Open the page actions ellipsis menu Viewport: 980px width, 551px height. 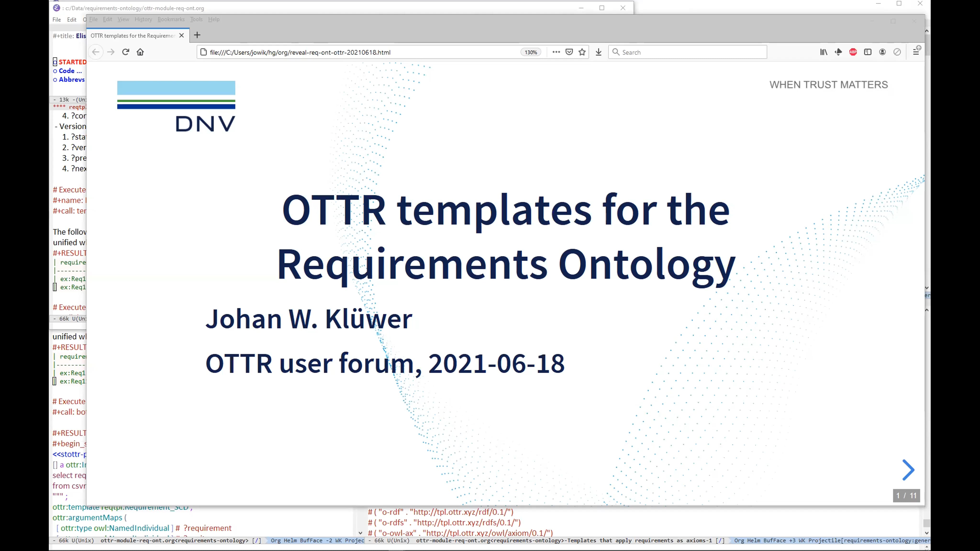tap(556, 52)
